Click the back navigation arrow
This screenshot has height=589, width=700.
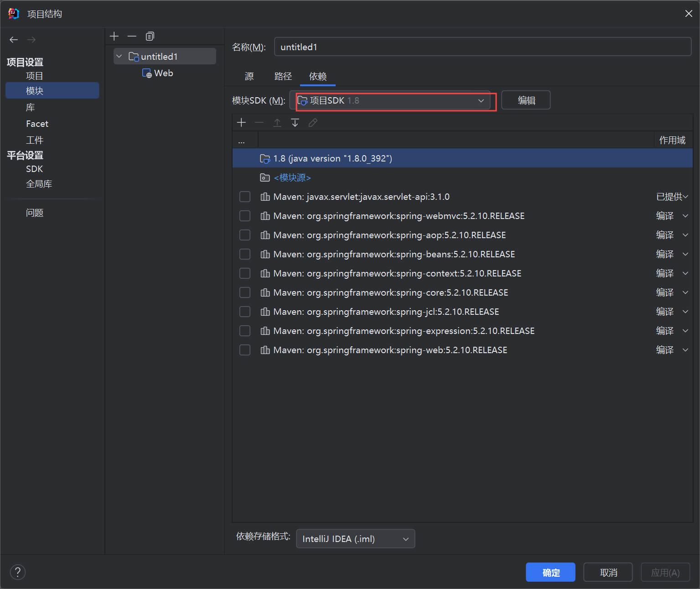point(14,40)
